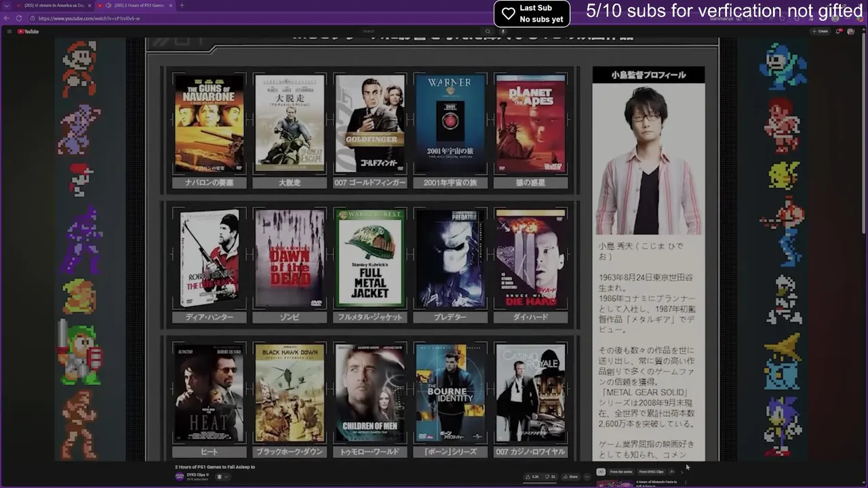Open YouTube notifications bell

click(x=840, y=31)
